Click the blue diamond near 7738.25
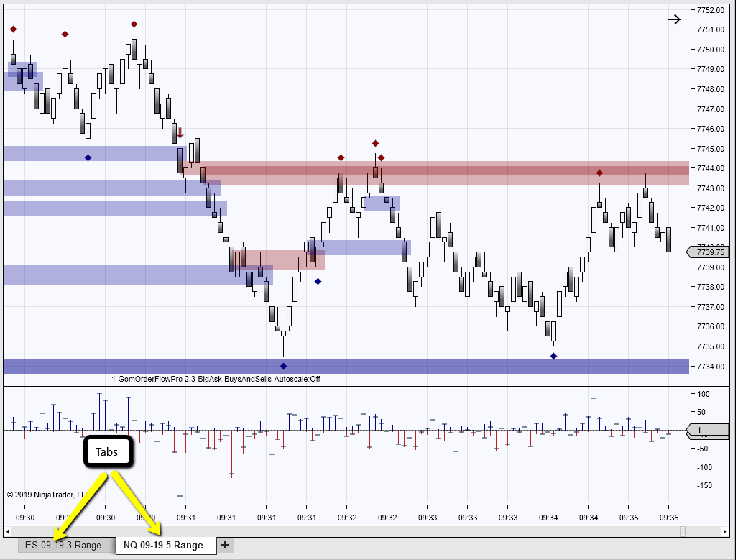This screenshot has height=560, width=738. 318,282
